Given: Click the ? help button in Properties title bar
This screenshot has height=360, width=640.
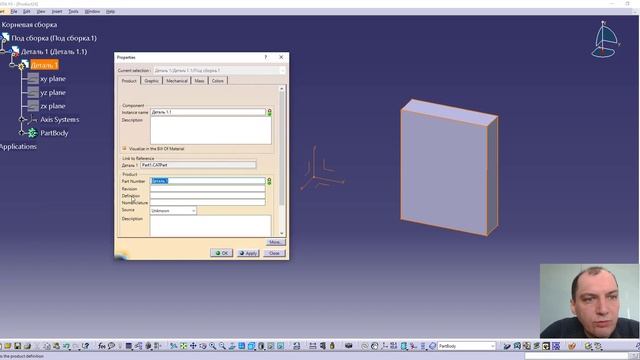Looking at the screenshot, I should point(266,57).
